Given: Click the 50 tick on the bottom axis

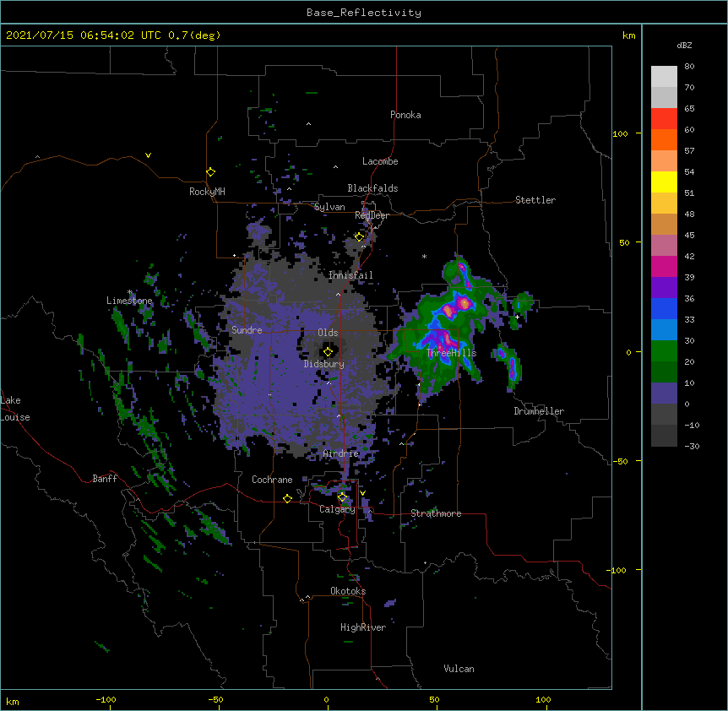Looking at the screenshot, I should coord(434,700).
